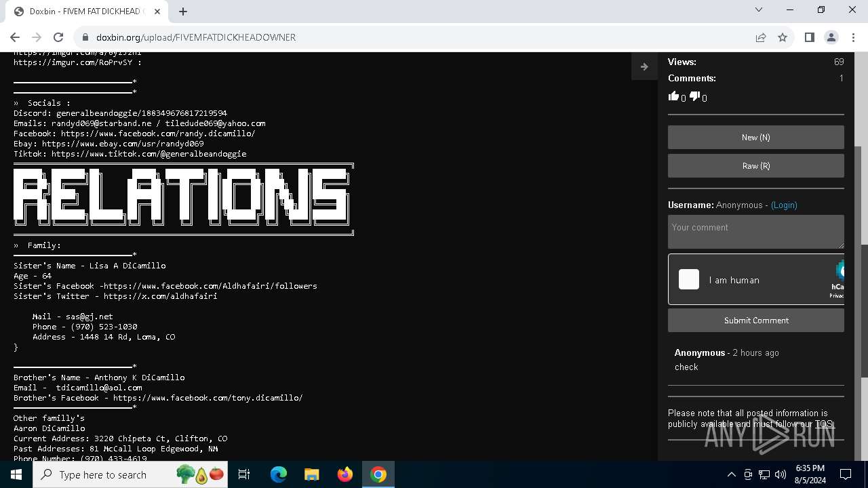Click the '» Socials :' heading
This screenshot has width=868, height=488.
click(42, 103)
